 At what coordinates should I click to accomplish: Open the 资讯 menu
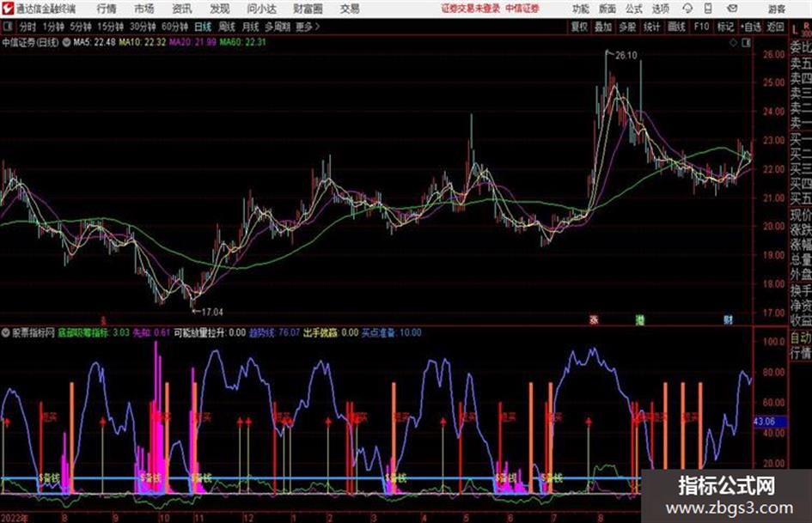[182, 9]
